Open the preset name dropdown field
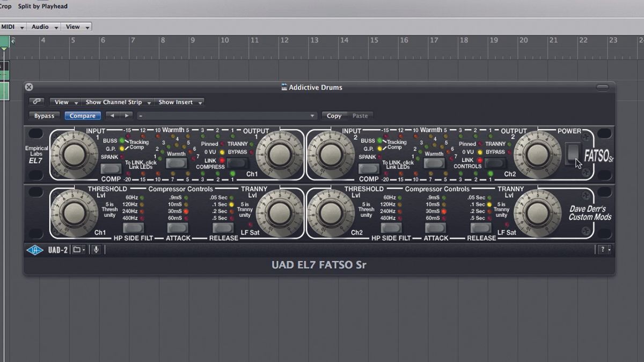 click(227, 115)
